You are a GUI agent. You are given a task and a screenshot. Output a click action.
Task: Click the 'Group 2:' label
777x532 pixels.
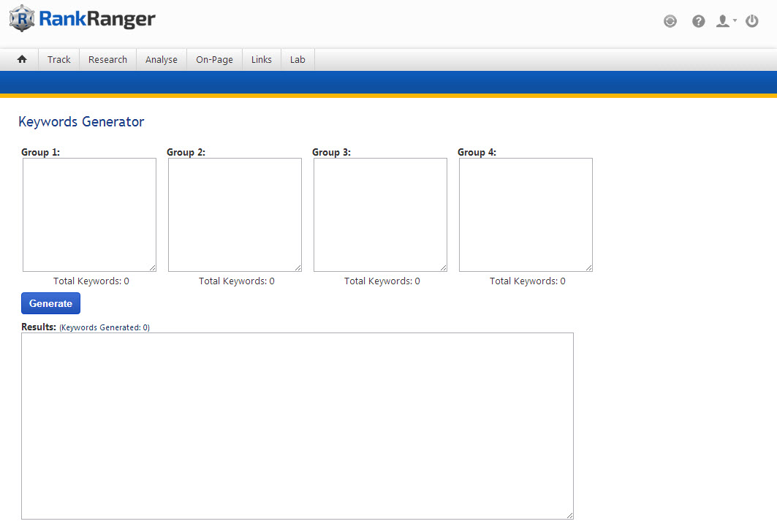click(x=186, y=152)
